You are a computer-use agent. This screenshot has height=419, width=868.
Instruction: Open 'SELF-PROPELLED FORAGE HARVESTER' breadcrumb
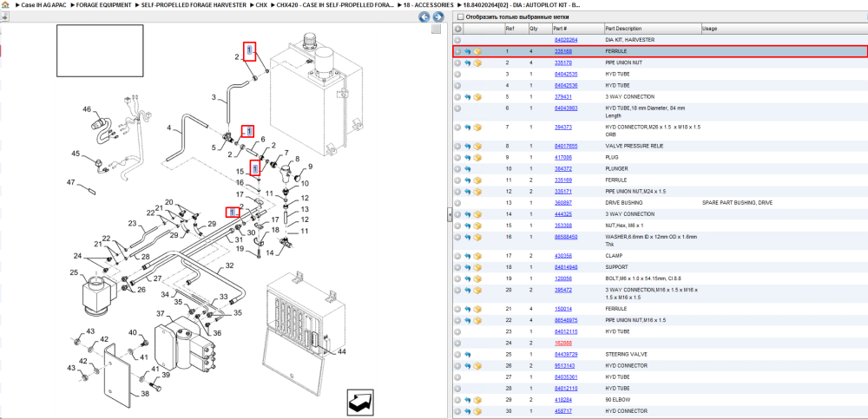click(194, 4)
